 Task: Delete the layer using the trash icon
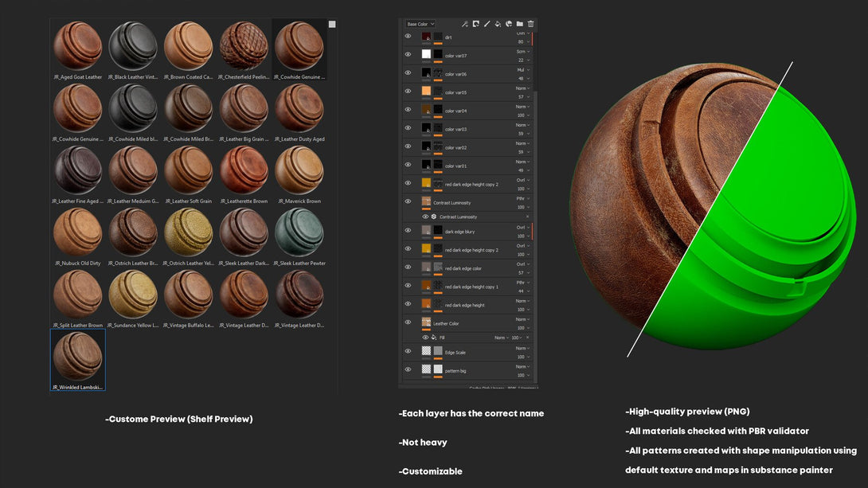[x=530, y=24]
